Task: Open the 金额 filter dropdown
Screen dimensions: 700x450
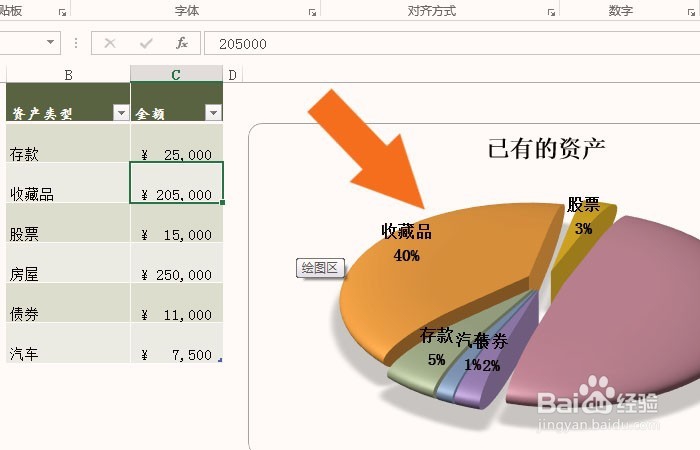Action: coord(213,112)
